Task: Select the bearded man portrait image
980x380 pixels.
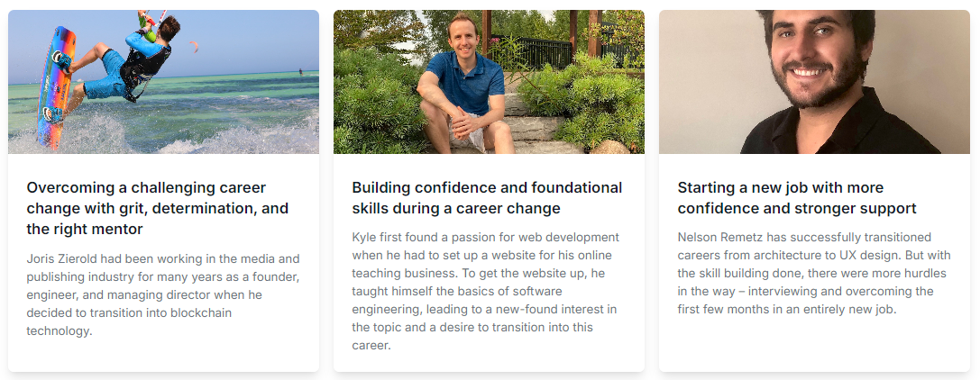Action: [x=814, y=82]
